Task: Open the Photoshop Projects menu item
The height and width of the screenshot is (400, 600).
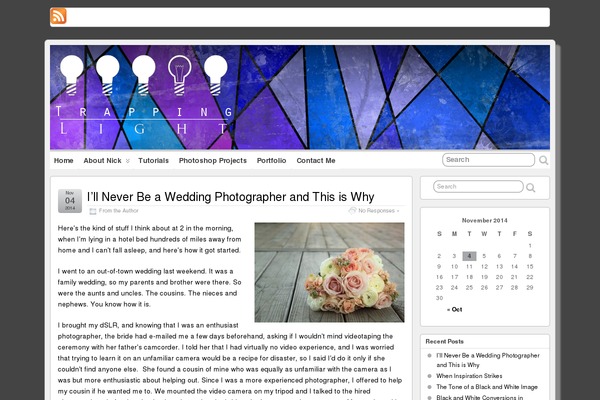Action: [x=213, y=161]
